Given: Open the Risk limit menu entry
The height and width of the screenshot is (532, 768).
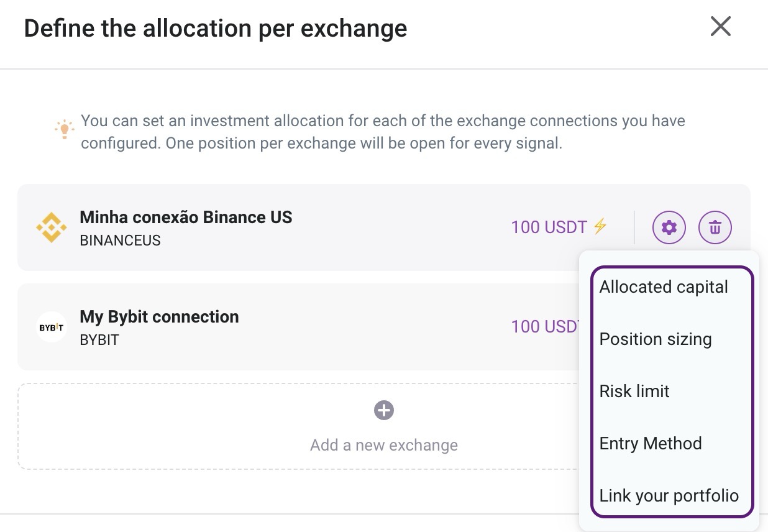Looking at the screenshot, I should [634, 392].
